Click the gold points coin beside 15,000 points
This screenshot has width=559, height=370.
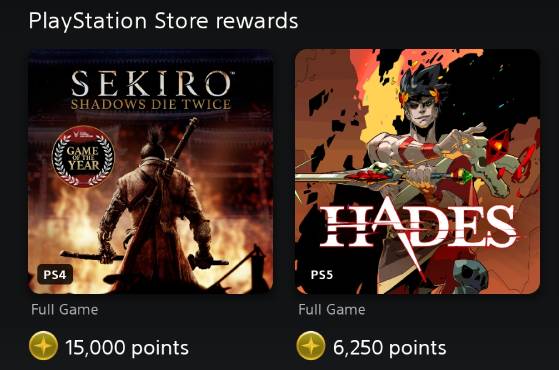coord(43,346)
